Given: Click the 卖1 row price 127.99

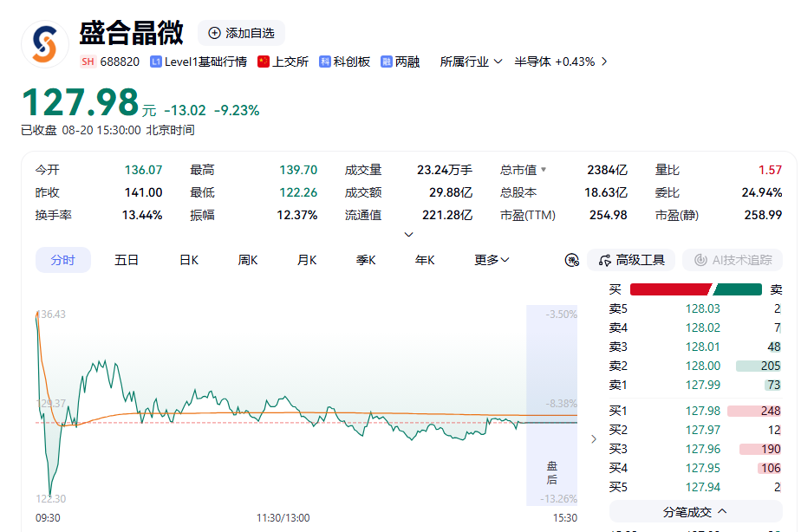Looking at the screenshot, I should 703,385.
